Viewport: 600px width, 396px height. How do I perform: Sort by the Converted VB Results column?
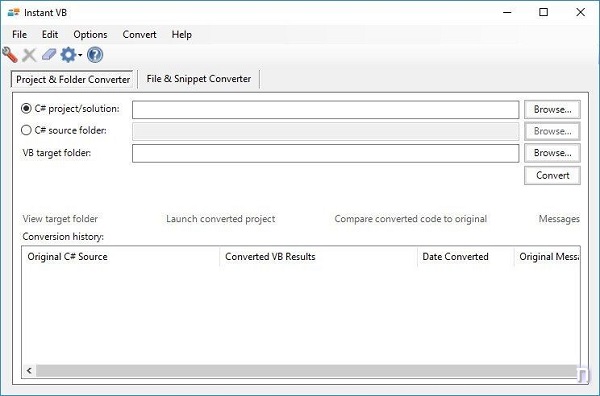tap(318, 257)
